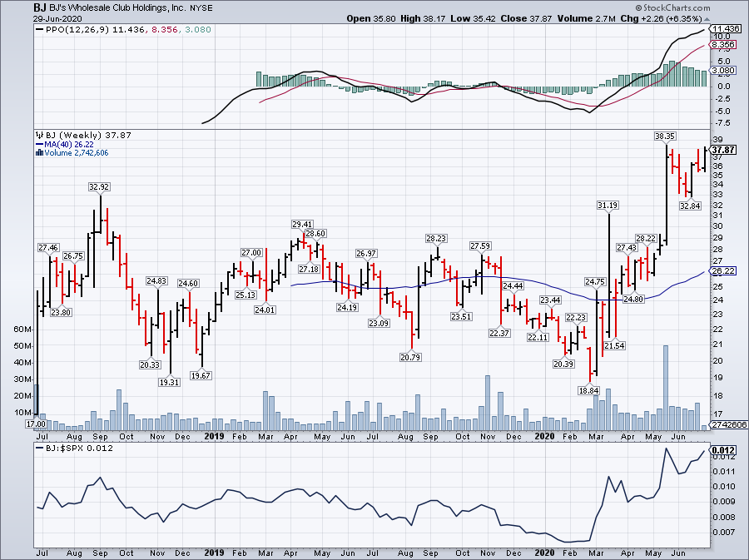Click the bold 0.012 tag on relative-strength axis
749x560 pixels.
724,450
